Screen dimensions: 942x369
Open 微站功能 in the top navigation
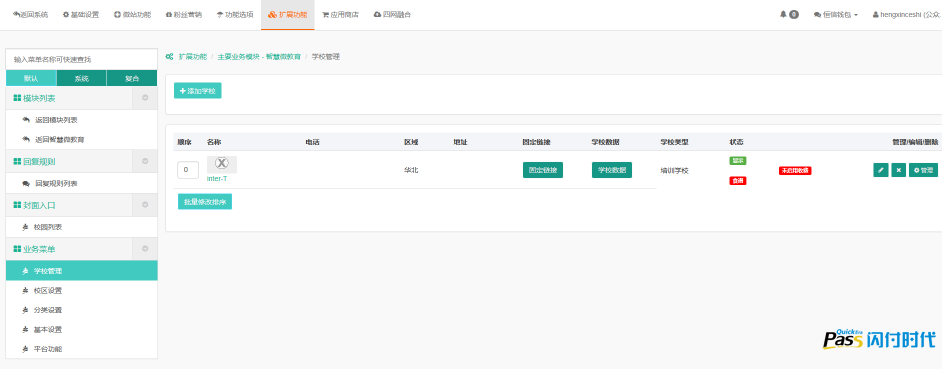[132, 14]
